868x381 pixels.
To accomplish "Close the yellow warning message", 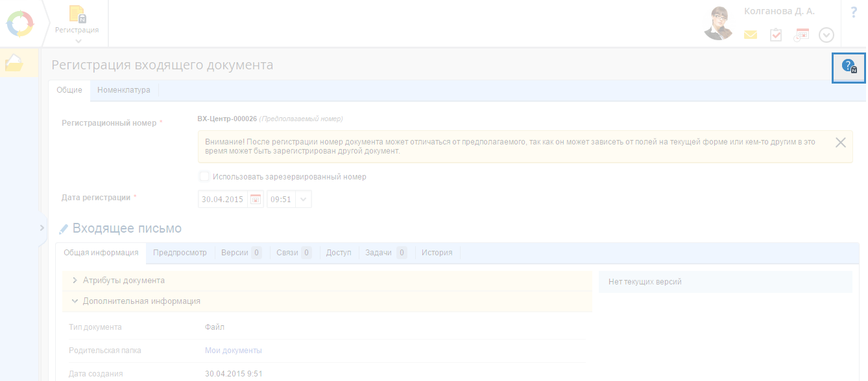I will tap(840, 143).
